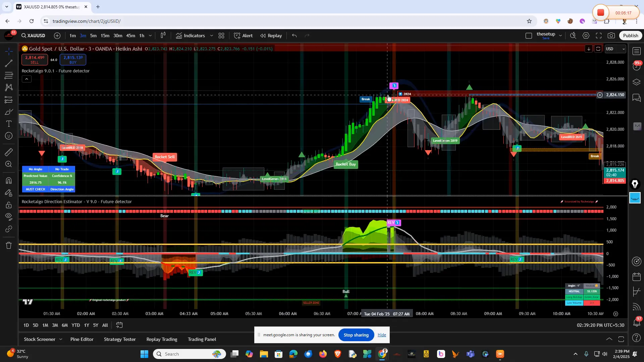Viewport: 644px width, 362px height.
Task: Select the Trend Line drawing tool
Action: coord(8,63)
